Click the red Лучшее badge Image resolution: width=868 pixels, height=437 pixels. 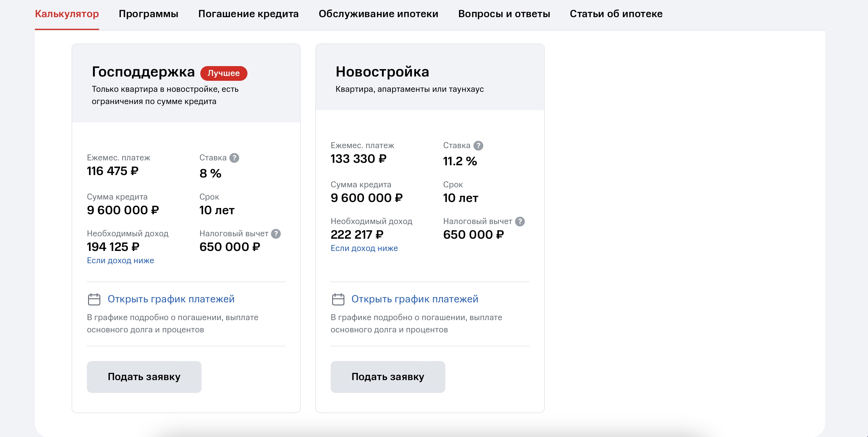pos(224,73)
